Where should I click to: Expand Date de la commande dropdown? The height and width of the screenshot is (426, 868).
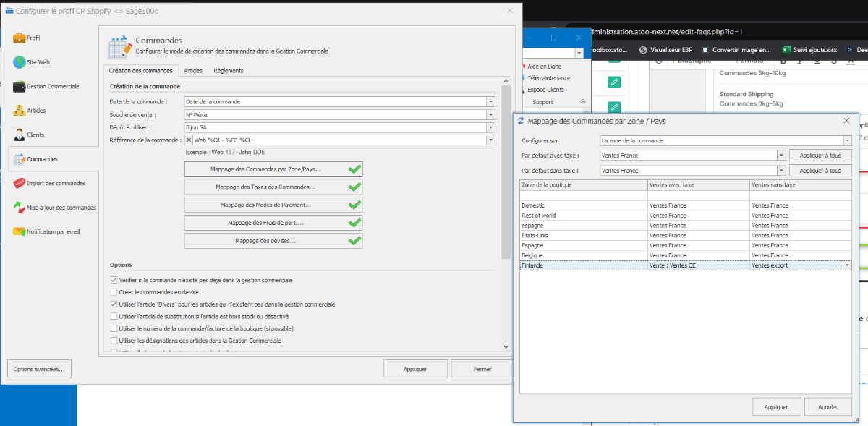[490, 101]
